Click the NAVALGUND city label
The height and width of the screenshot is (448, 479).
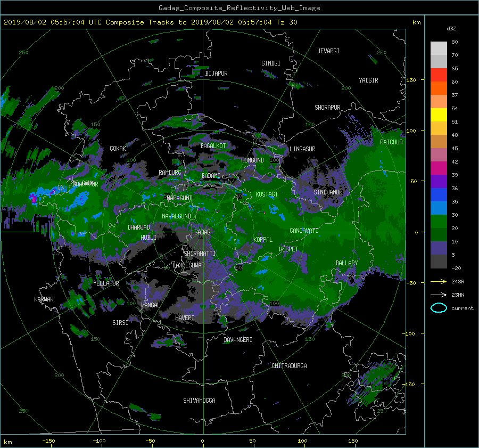[176, 216]
